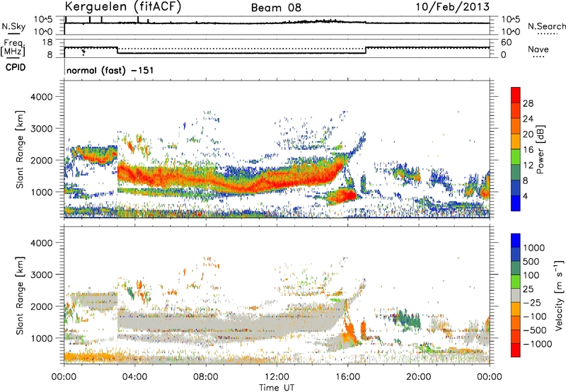Click the N.Search legend label
Viewport: 566px width, 392px height.
pyautogui.click(x=546, y=26)
